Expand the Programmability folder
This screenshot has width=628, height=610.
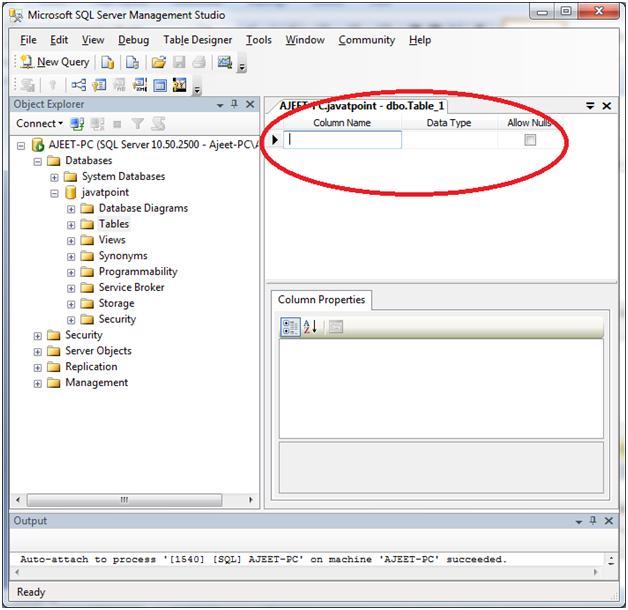coord(71,273)
